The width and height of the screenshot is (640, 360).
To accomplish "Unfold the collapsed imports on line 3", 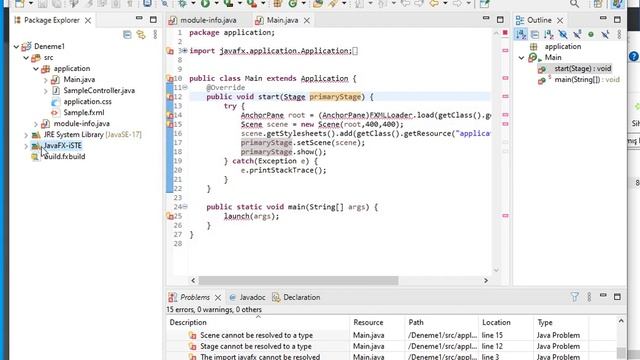I will click(x=184, y=51).
